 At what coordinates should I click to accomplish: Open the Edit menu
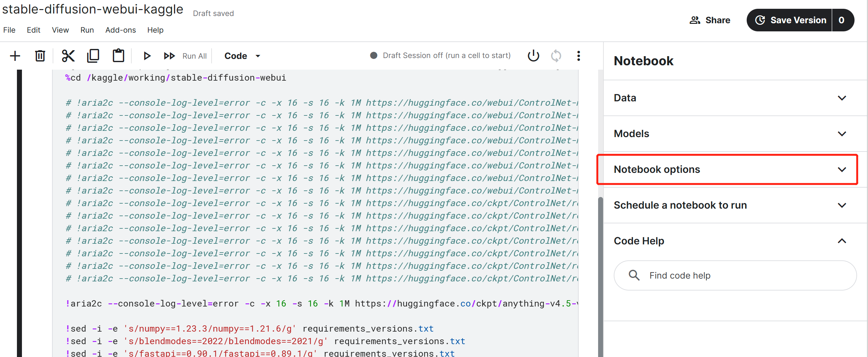33,30
